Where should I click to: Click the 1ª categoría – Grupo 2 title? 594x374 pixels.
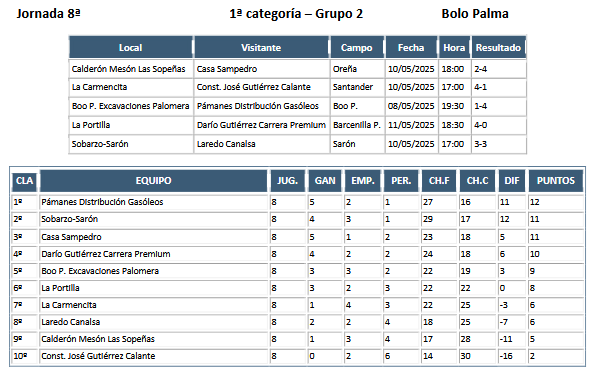coord(296,14)
